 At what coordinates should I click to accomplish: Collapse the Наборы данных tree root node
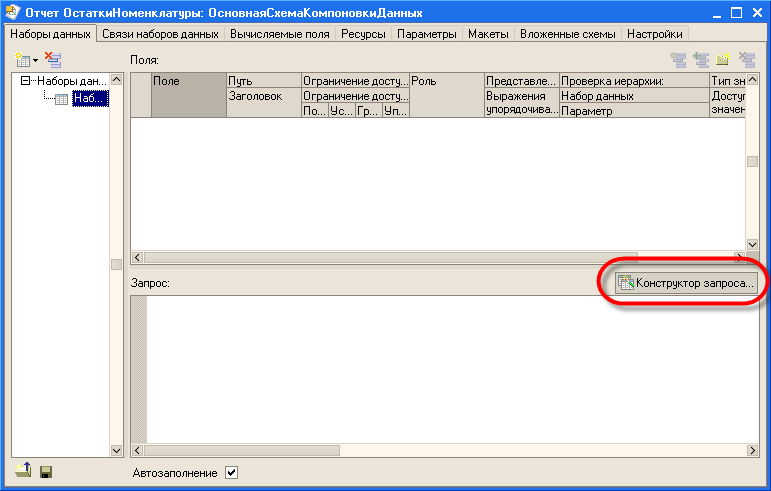click(26, 81)
